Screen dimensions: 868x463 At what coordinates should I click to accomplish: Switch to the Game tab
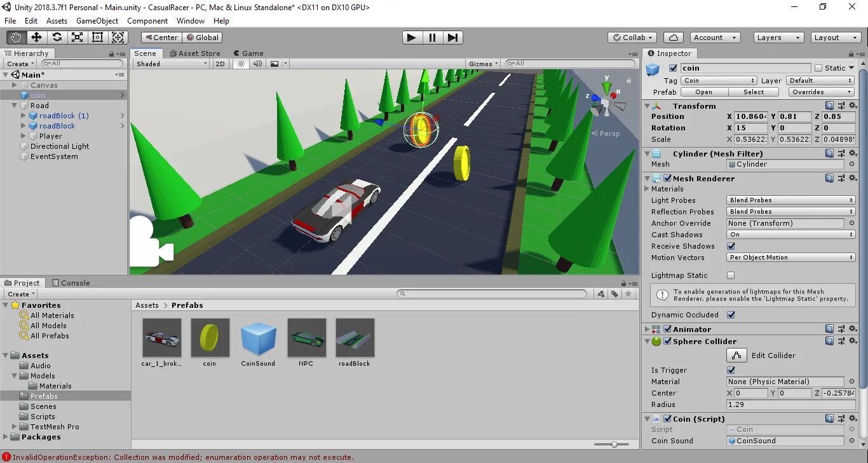pos(248,53)
